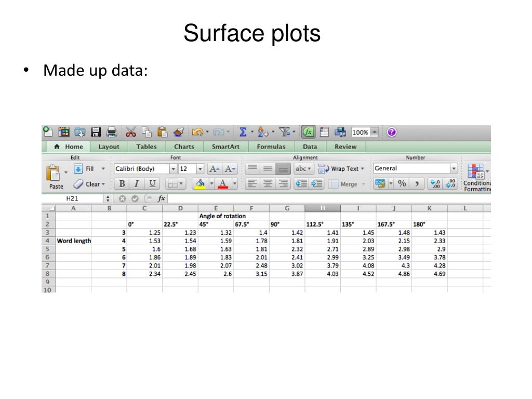Toggle Bold formatting
The image size is (532, 399).
[x=122, y=184]
